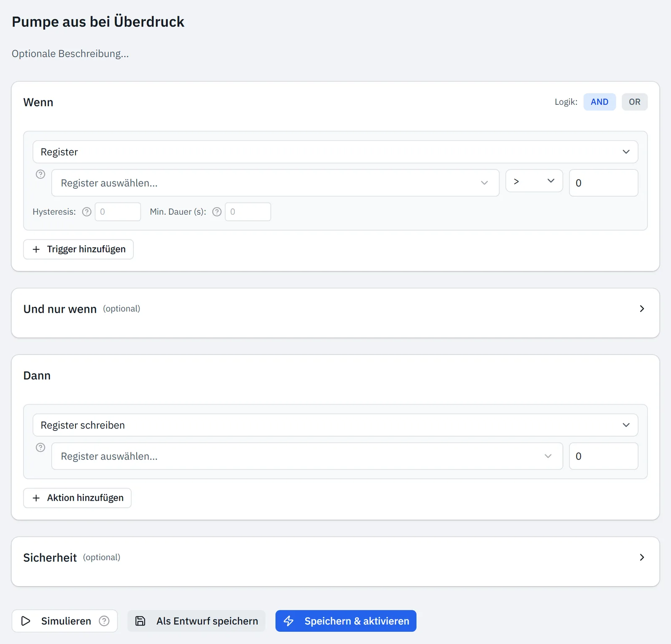This screenshot has width=671, height=644.
Task: Click the lightning bolt activate icon
Action: [289, 621]
